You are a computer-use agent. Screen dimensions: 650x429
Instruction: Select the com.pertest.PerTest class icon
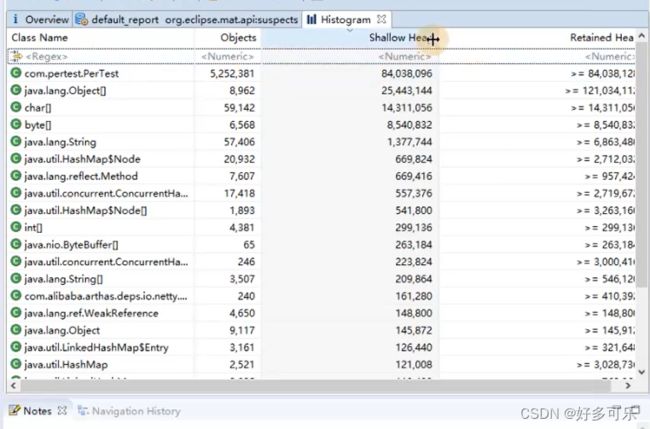click(16, 73)
